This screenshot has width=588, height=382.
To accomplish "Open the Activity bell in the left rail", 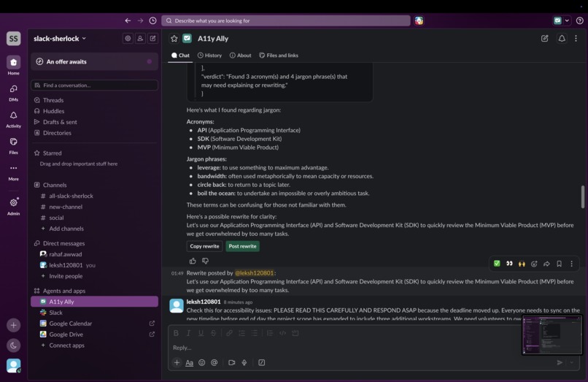I will point(14,119).
